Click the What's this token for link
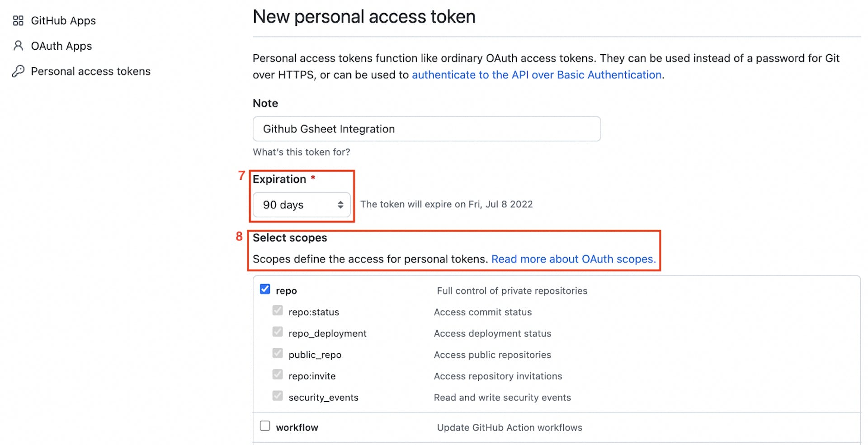 (301, 152)
